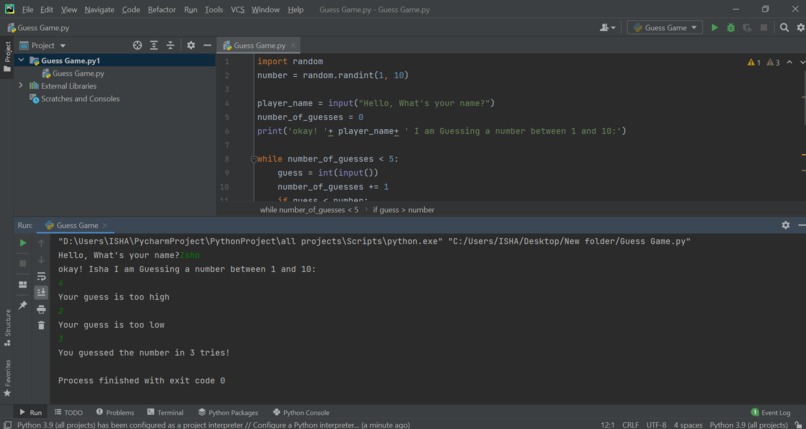
Task: Open Search Everywhere magnifier icon
Action: click(784, 28)
